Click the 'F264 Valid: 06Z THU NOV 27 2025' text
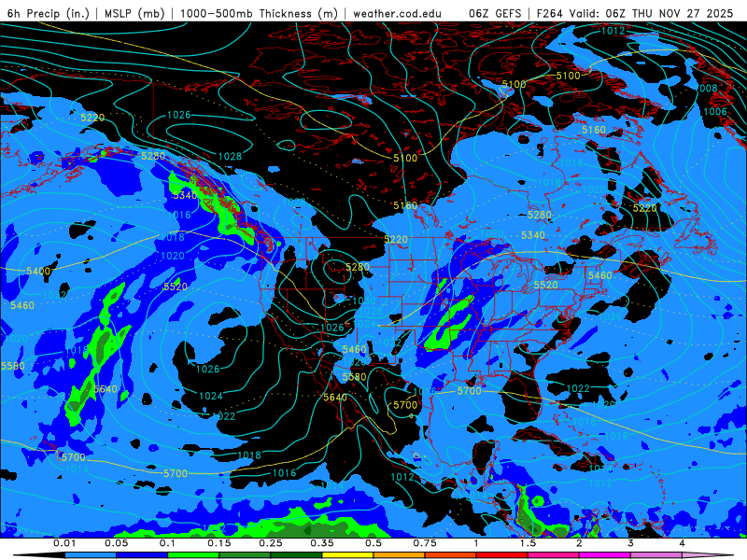Viewport: 747px width, 560px height. tap(635, 13)
